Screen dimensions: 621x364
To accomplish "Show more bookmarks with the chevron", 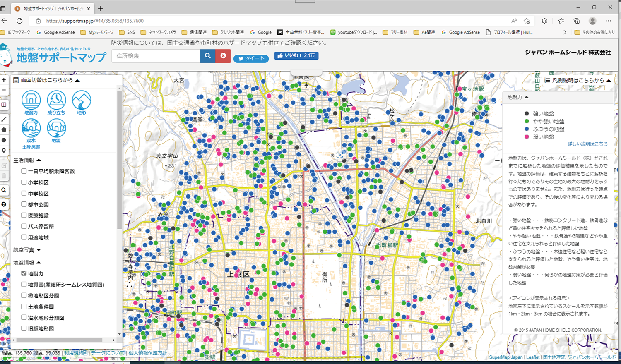I will pyautogui.click(x=565, y=32).
